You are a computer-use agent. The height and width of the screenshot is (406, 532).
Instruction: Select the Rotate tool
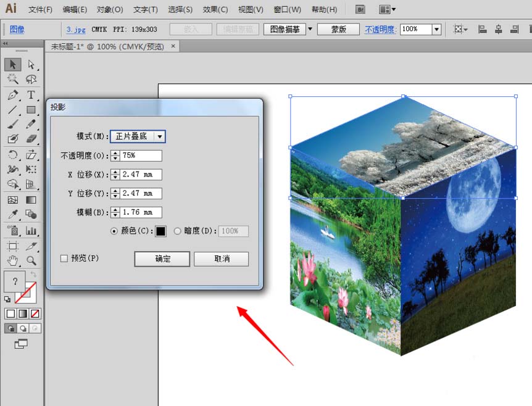pos(13,155)
